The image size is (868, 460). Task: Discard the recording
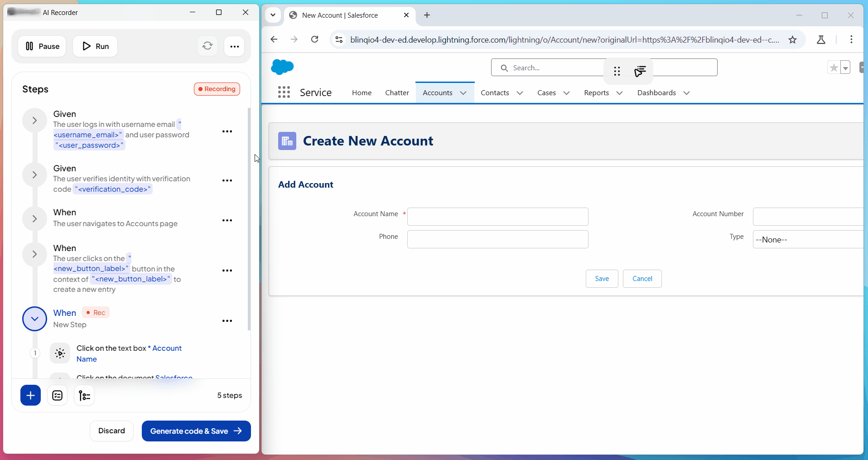[111, 431]
